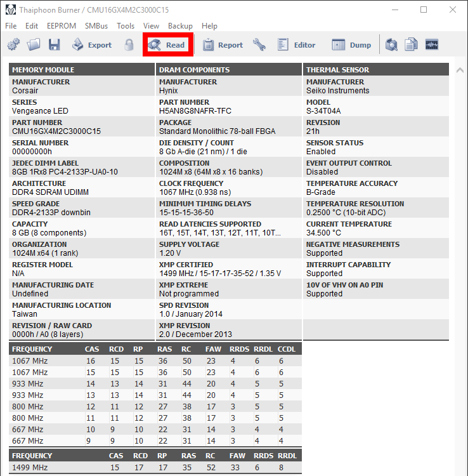
Task: Click serial number 00000000h
Action: (32, 152)
